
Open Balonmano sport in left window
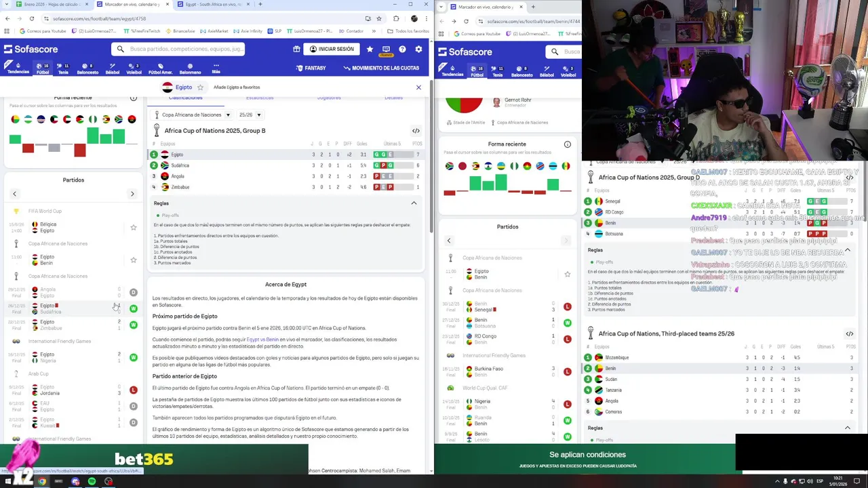click(x=190, y=68)
